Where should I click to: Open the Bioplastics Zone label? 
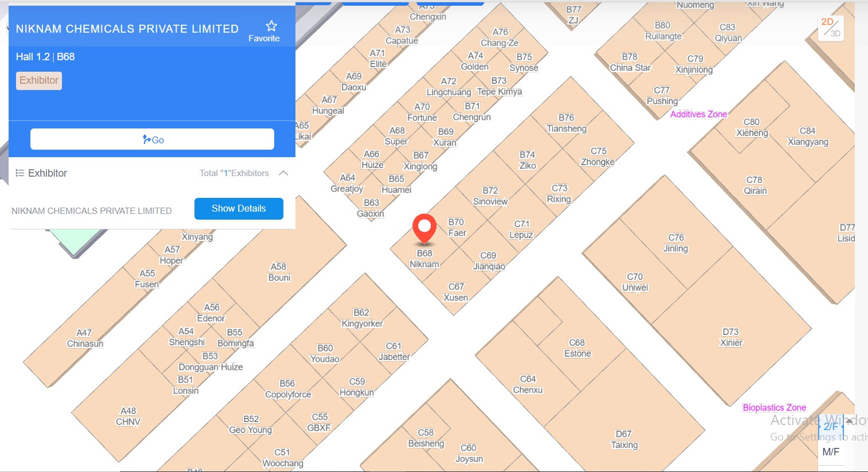(x=774, y=408)
